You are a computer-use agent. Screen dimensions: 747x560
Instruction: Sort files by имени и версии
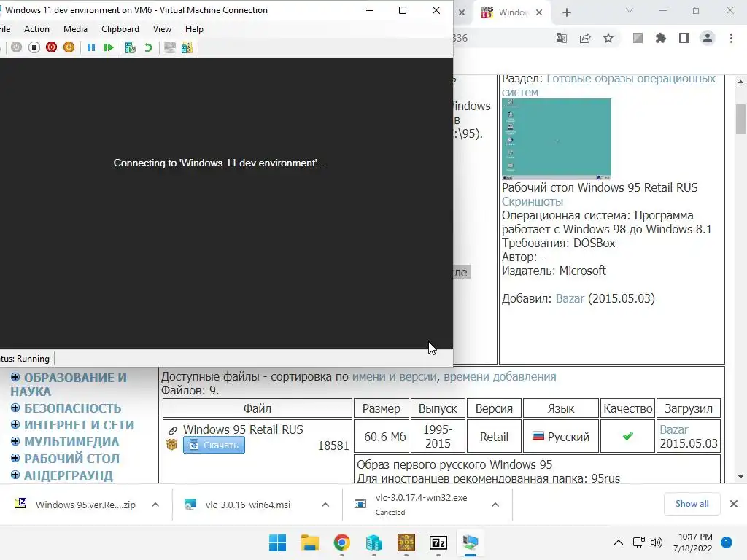[395, 377]
